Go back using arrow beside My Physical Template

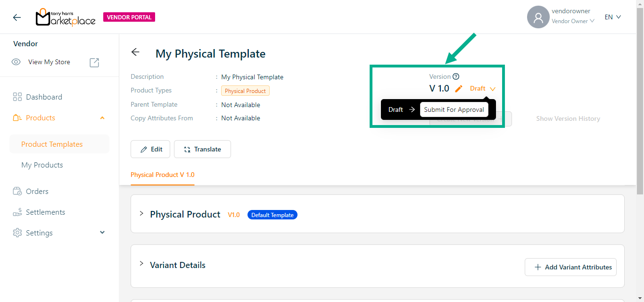click(136, 52)
